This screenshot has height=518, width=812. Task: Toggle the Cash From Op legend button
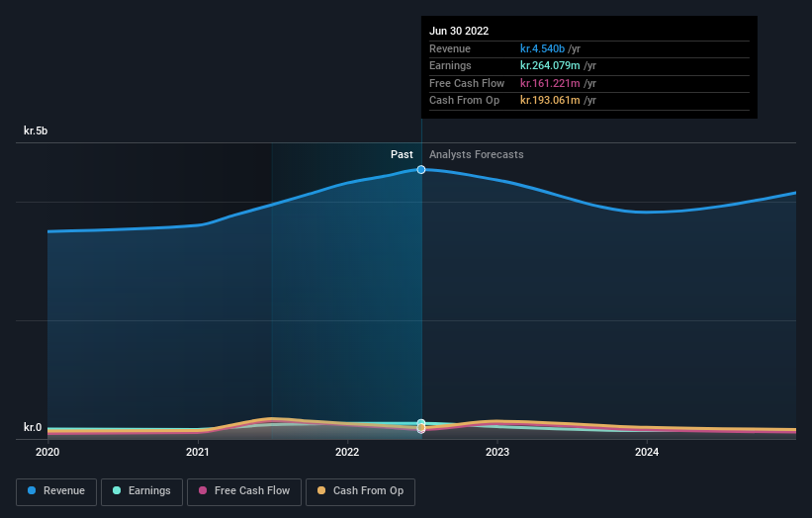pos(360,491)
